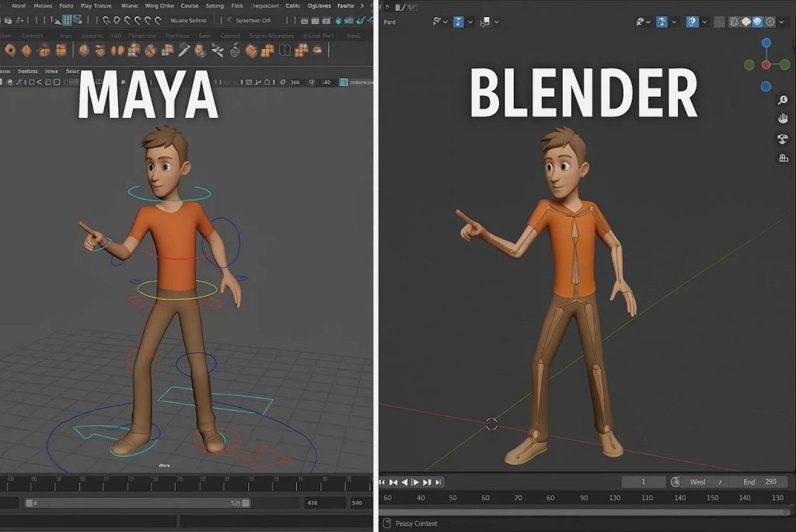The width and height of the screenshot is (796, 532).
Task: Click the first orange shelf icon in Maya
Action: (x=10, y=50)
